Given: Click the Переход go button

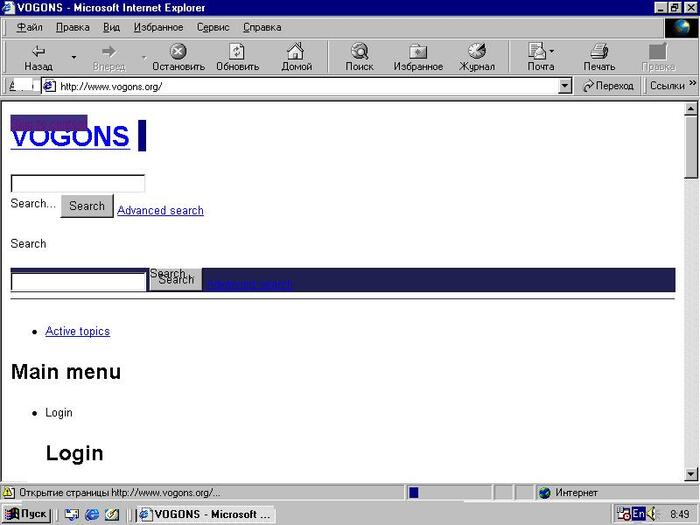Looking at the screenshot, I should (x=608, y=86).
